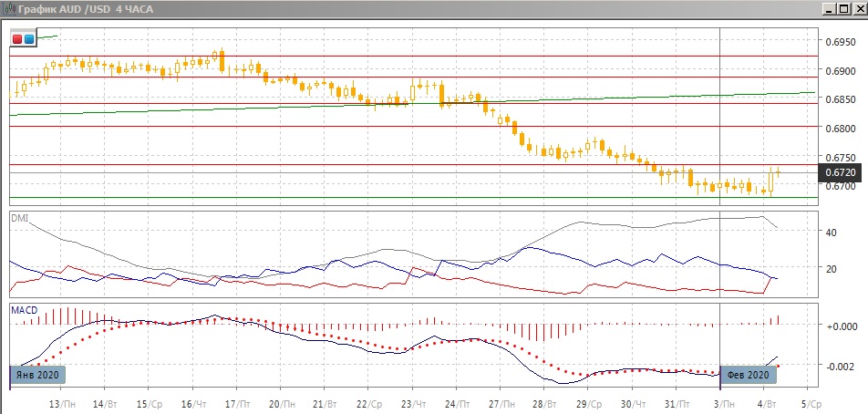
Task: Maximize the AUD/USD chart window
Action: [x=842, y=9]
